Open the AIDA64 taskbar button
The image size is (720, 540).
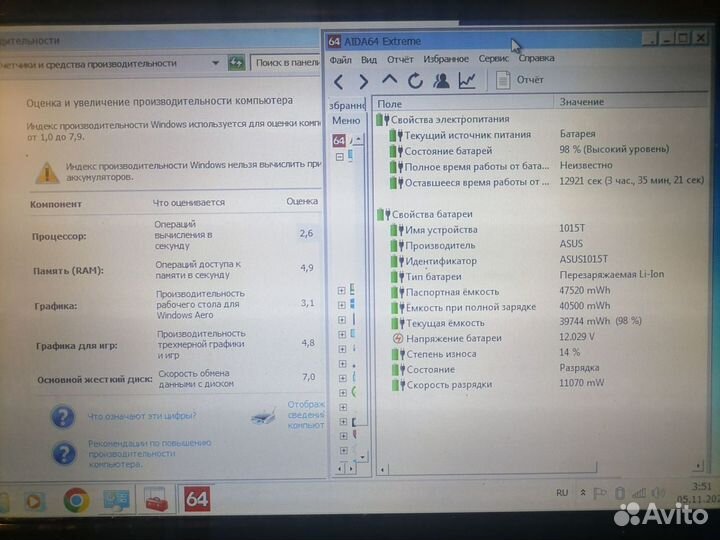click(197, 499)
